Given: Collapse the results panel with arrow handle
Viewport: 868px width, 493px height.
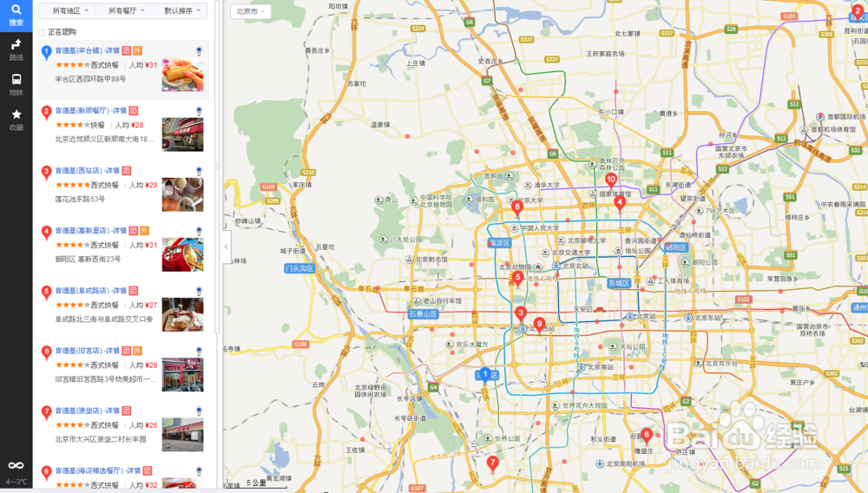Looking at the screenshot, I should coord(226,246).
